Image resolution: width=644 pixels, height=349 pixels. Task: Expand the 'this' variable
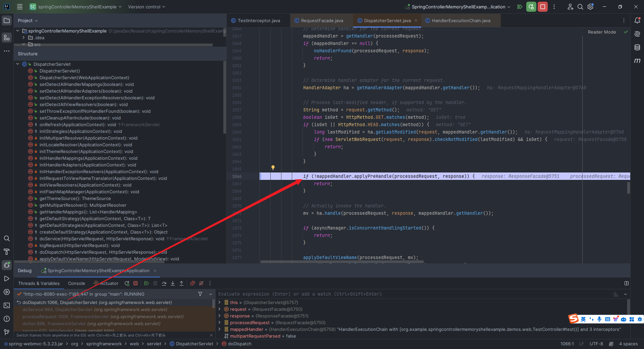pyautogui.click(x=220, y=302)
